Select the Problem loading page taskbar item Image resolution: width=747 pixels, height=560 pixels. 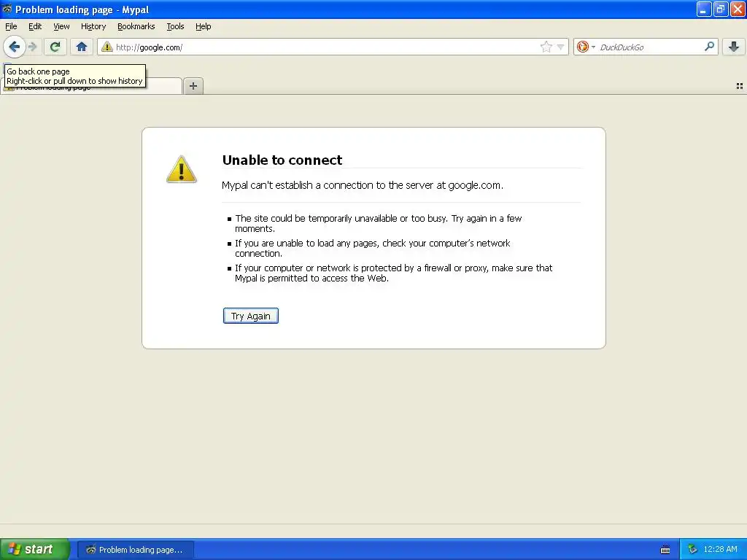tap(135, 550)
